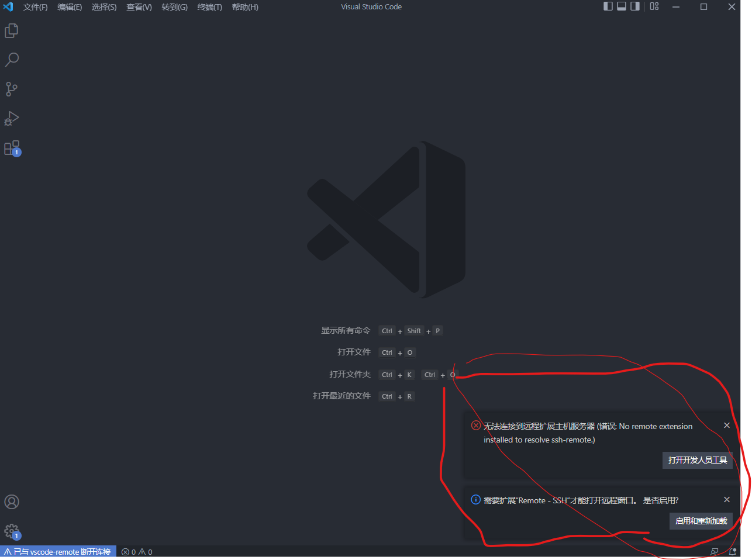Viewport: 752px width, 560px height.
Task: Click the 打开最近的文件 label
Action: (x=341, y=396)
